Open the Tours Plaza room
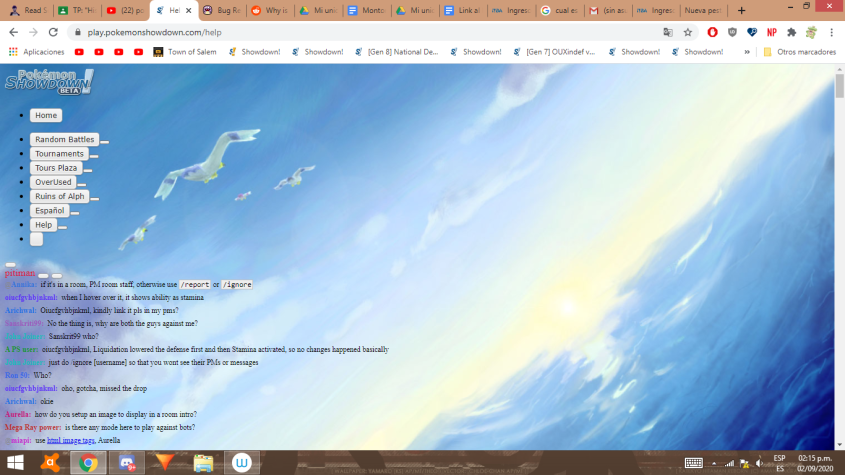 [x=56, y=168]
